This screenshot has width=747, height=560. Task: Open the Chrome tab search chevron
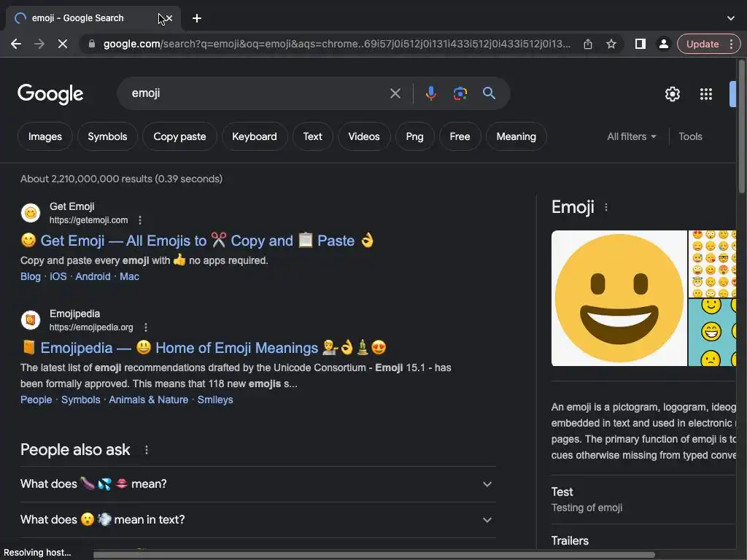[x=731, y=18]
